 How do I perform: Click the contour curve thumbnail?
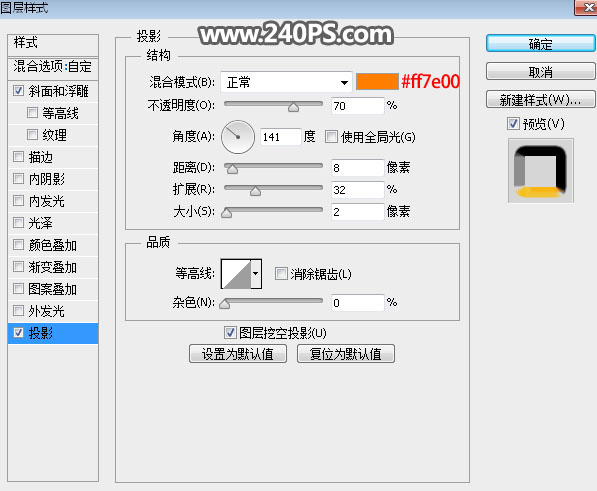236,274
